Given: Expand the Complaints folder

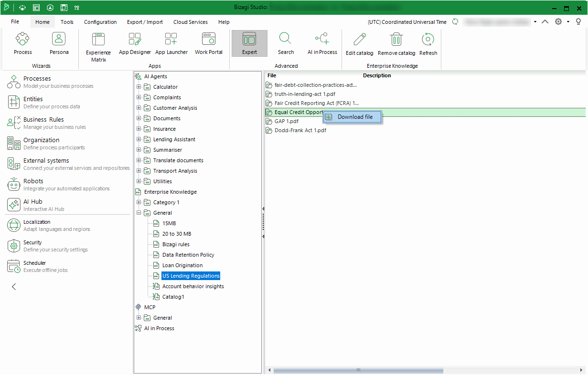Looking at the screenshot, I should [139, 97].
